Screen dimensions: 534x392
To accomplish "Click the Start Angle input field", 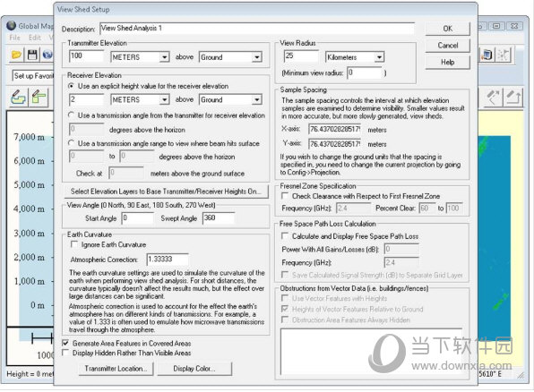I will (x=138, y=218).
